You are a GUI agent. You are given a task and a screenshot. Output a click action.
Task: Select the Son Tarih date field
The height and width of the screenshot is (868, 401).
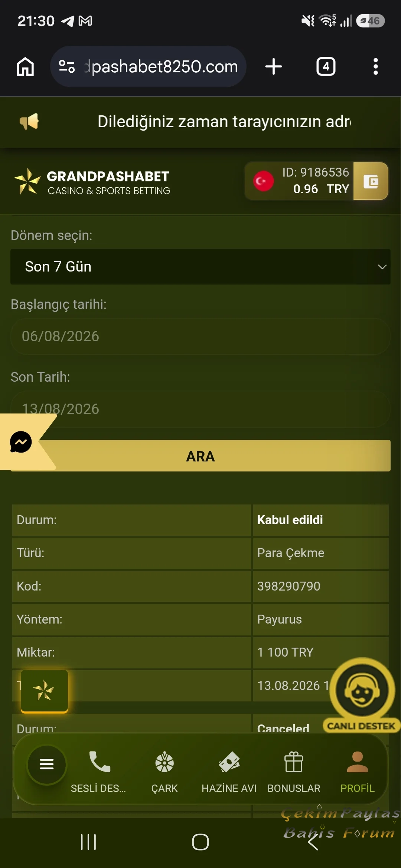pyautogui.click(x=200, y=409)
